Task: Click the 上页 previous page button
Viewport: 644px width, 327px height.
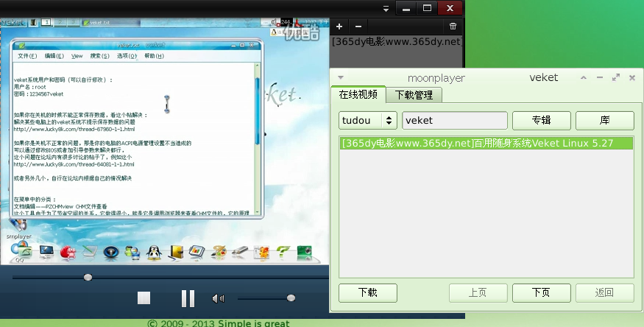Action: (478, 292)
